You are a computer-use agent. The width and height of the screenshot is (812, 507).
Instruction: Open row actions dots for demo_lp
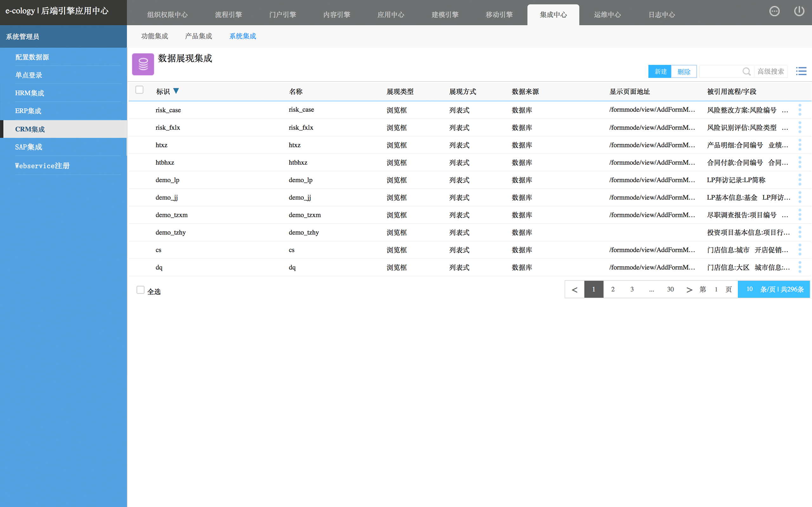(800, 180)
